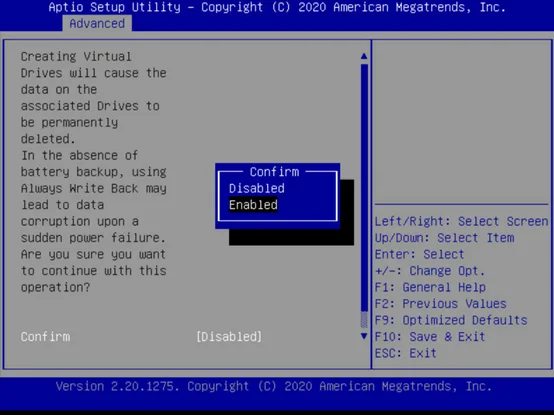554x415 pixels.
Task: Click the F9: Optimized Defaults hint
Action: (451, 320)
